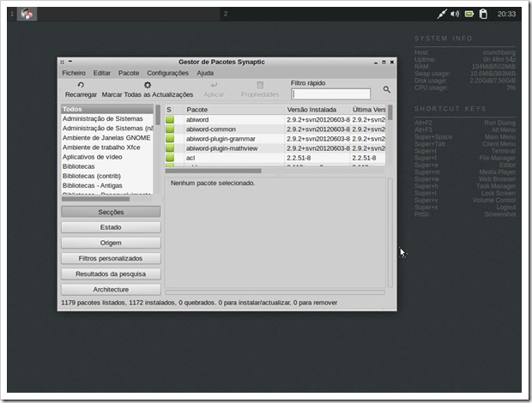The height and width of the screenshot is (403, 532).
Task: Click the clock showing 20:33
Action: click(x=506, y=14)
